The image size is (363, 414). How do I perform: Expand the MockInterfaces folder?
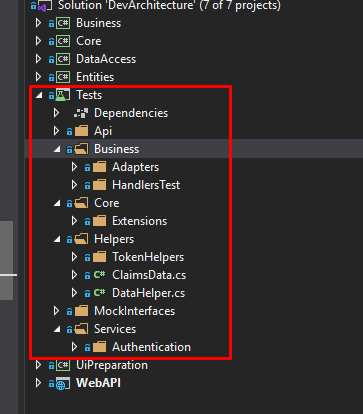click(56, 311)
